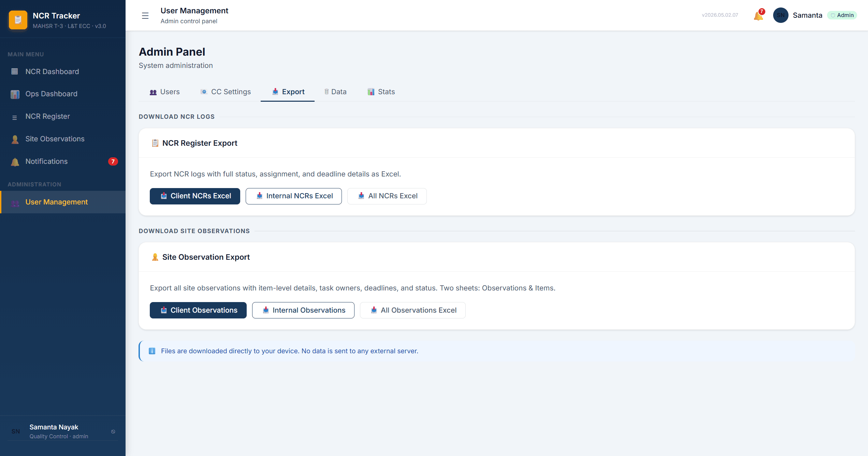Open the Stats tab
868x456 pixels.
pos(381,92)
